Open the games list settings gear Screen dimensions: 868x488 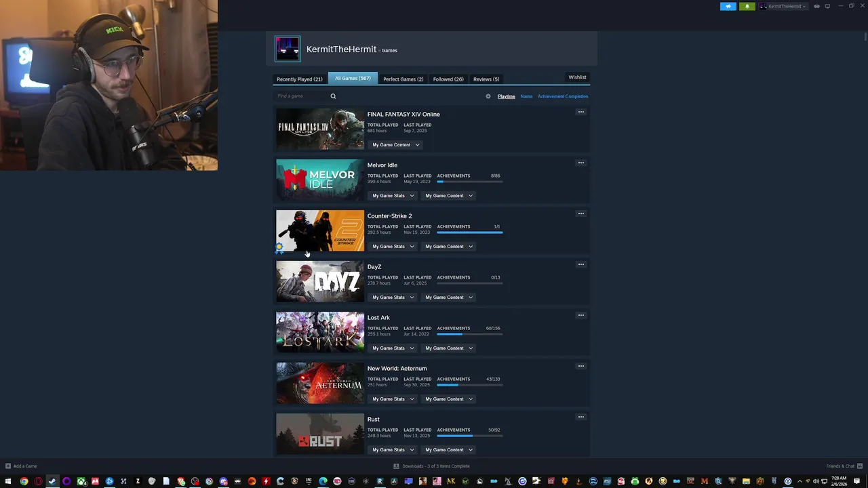point(488,96)
